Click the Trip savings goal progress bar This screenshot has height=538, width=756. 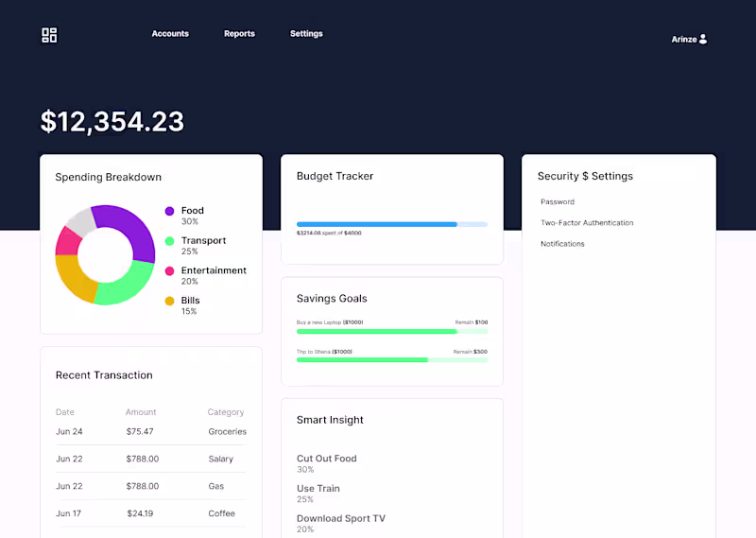[x=392, y=360]
